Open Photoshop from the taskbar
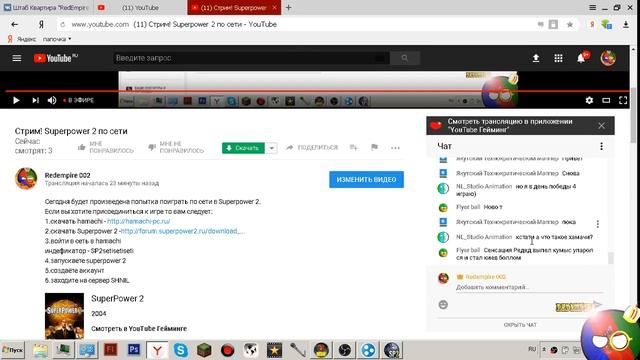The width and height of the screenshot is (640, 360). pyautogui.click(x=133, y=350)
